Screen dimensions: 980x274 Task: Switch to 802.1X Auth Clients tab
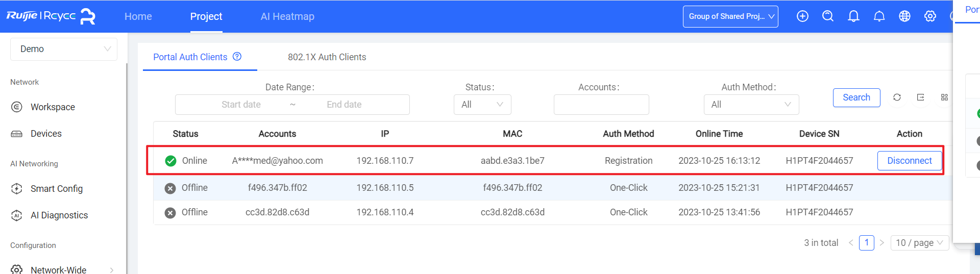point(327,57)
